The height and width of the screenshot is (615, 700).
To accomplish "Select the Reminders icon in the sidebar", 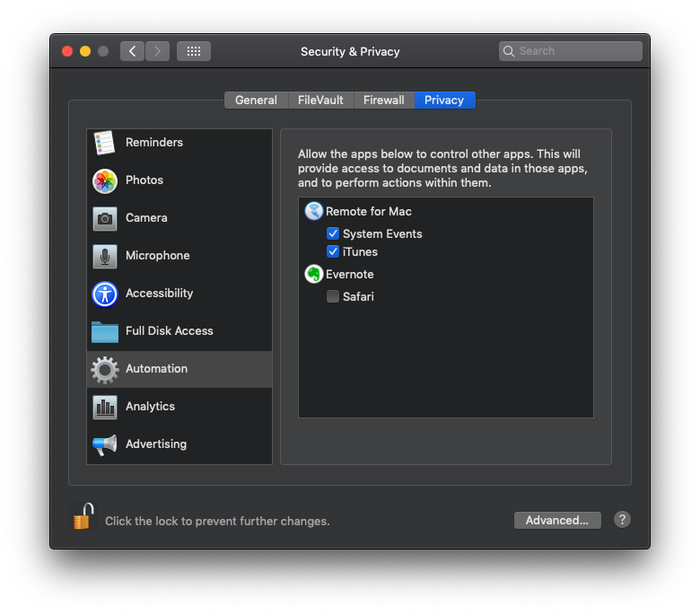I will [x=105, y=143].
